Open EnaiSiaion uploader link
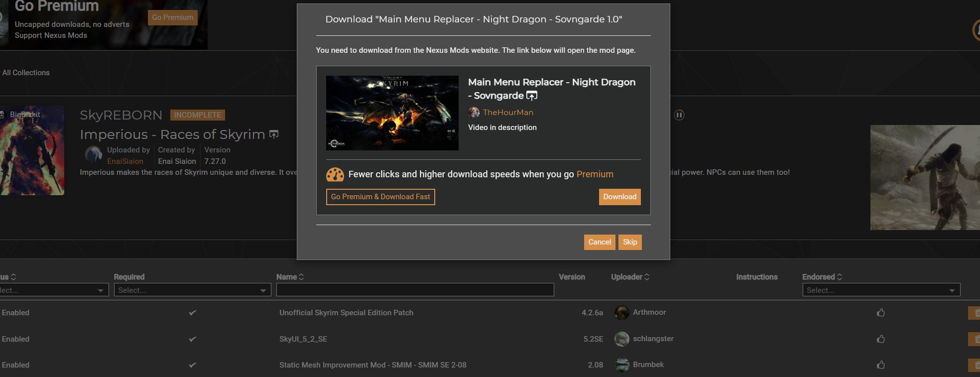The width and height of the screenshot is (980, 377). tap(125, 161)
